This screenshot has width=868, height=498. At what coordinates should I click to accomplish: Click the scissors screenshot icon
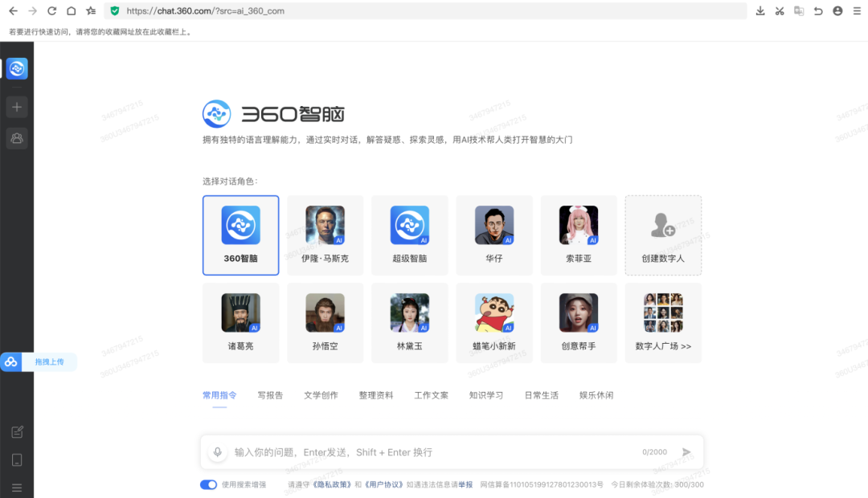780,11
